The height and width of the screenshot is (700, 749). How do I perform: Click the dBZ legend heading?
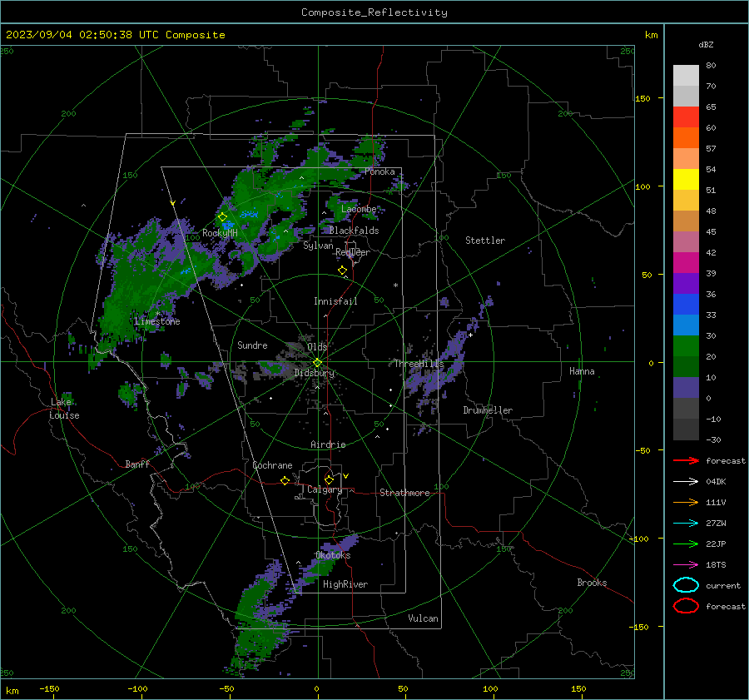(x=706, y=44)
